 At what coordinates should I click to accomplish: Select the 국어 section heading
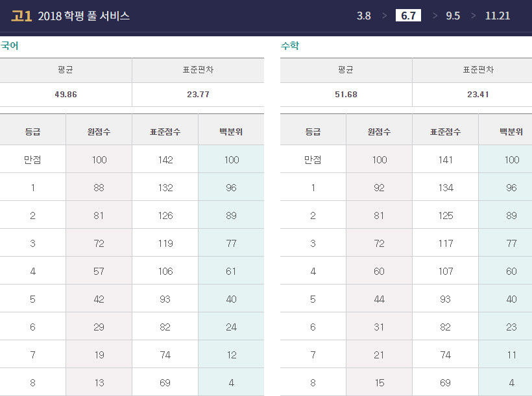[x=10, y=46]
